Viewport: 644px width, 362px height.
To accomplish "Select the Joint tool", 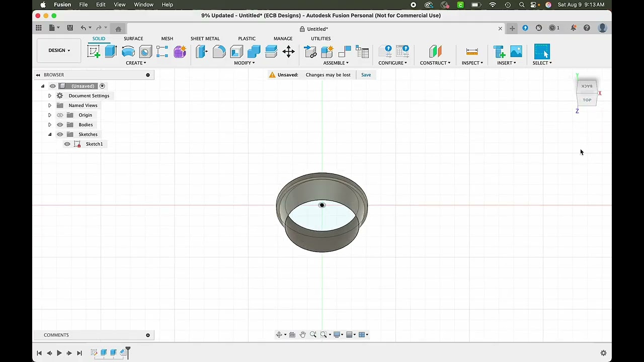I will tap(345, 51).
